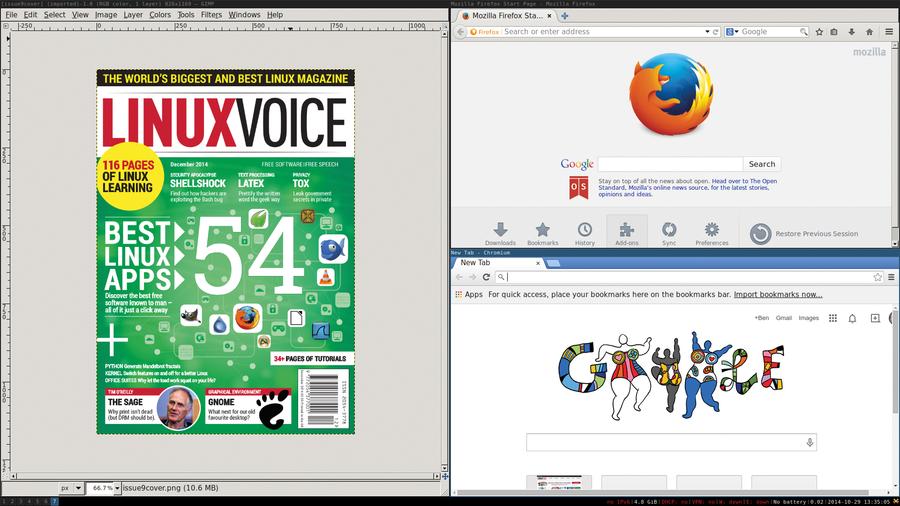The width and height of the screenshot is (900, 506).
Task: Show Firefox bookmarks list icon
Action: click(x=834, y=32)
